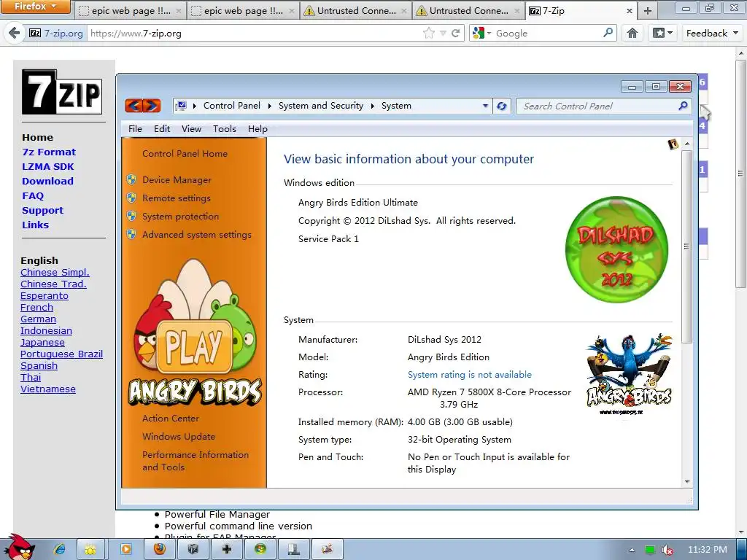The height and width of the screenshot is (560, 747).
Task: Click the black plus taskbar icon
Action: pyautogui.click(x=226, y=549)
